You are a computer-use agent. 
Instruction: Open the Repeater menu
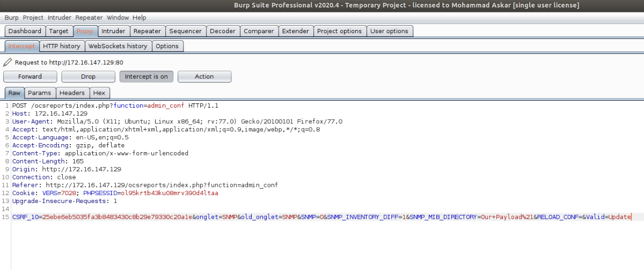coord(89,18)
